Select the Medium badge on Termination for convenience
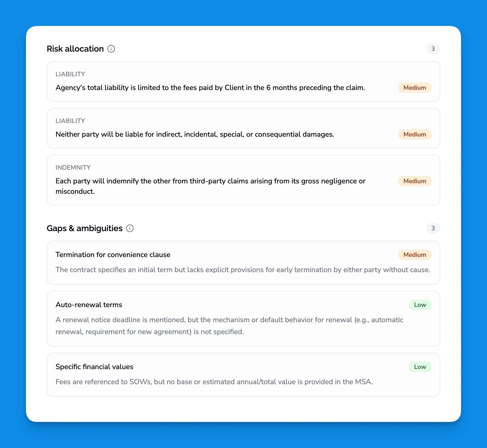This screenshot has width=487, height=448. (414, 255)
